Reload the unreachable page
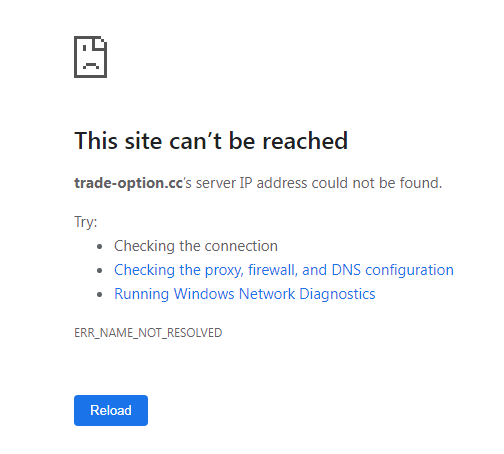This screenshot has width=504, height=454. click(111, 410)
